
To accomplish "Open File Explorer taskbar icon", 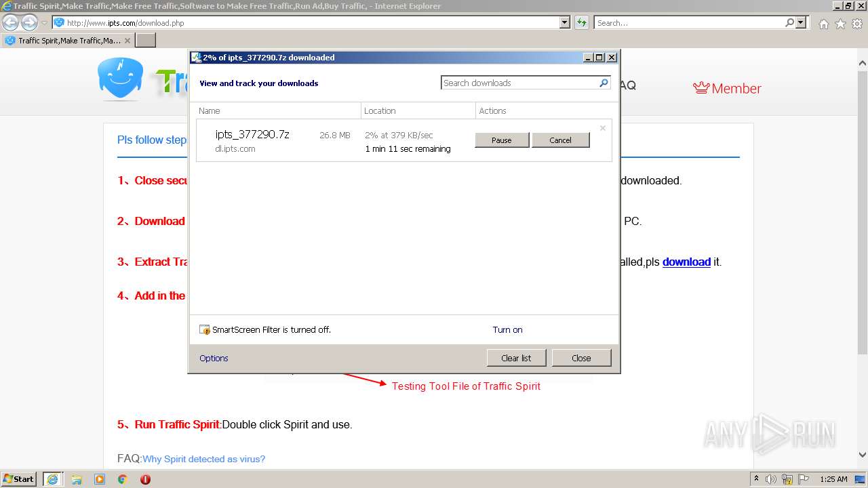I will click(77, 479).
